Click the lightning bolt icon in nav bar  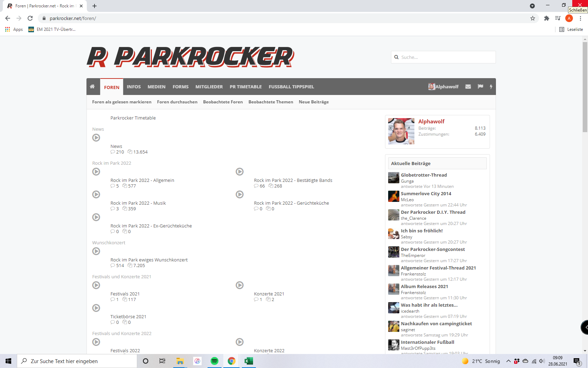[x=491, y=87]
